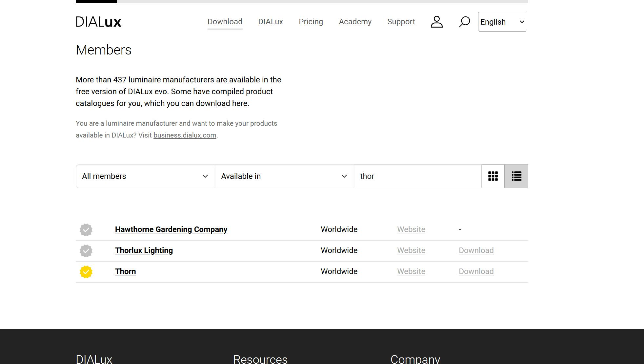This screenshot has height=364, width=644.
Task: Open the Thorlux Lighting member page
Action: tap(144, 250)
